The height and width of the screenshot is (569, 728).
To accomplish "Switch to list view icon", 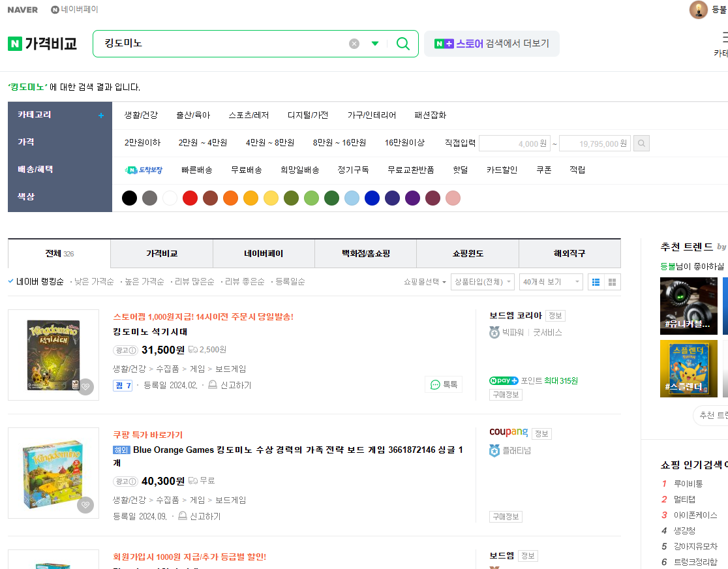I will 596,282.
